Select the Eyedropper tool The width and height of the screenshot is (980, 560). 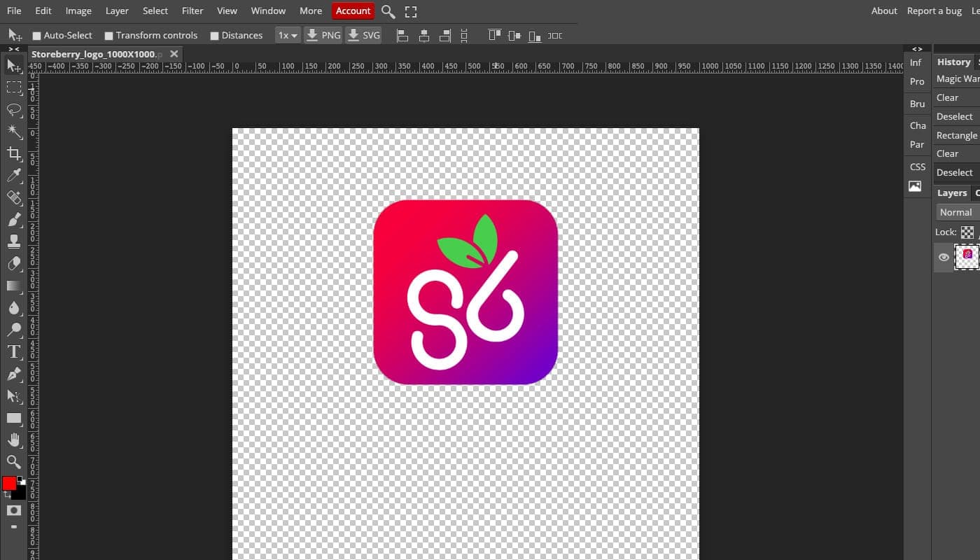click(x=13, y=176)
